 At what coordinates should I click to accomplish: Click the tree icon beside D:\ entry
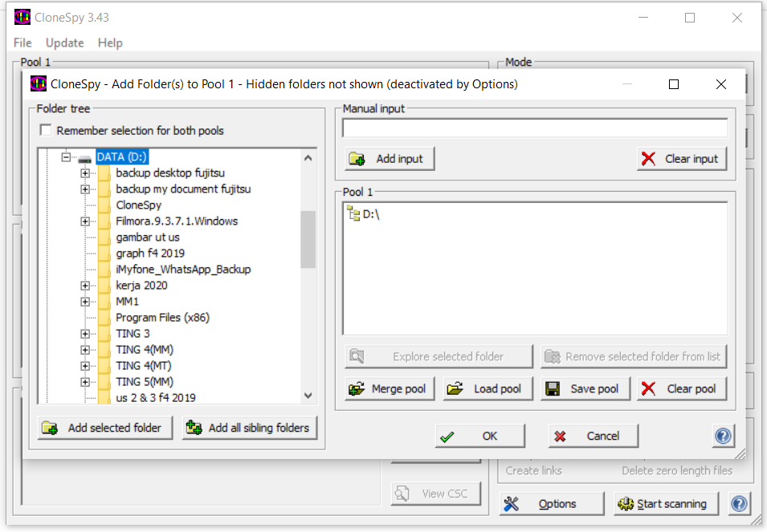[353, 213]
